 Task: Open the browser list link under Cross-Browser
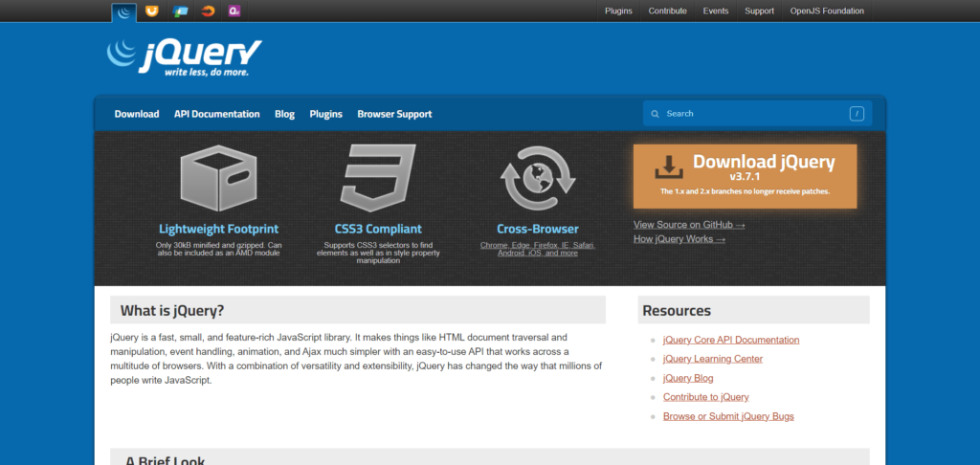coord(538,250)
